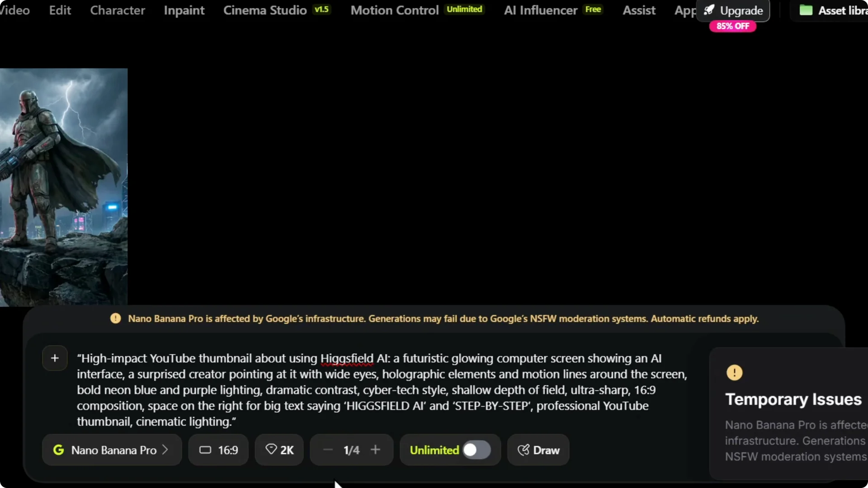
Task: Click the add image plus icon in prompt bar
Action: (x=54, y=358)
